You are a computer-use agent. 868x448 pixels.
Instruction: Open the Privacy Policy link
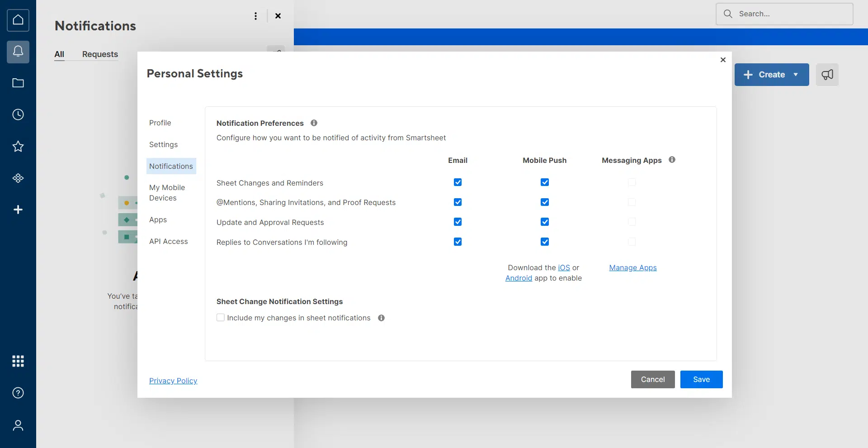[173, 381]
